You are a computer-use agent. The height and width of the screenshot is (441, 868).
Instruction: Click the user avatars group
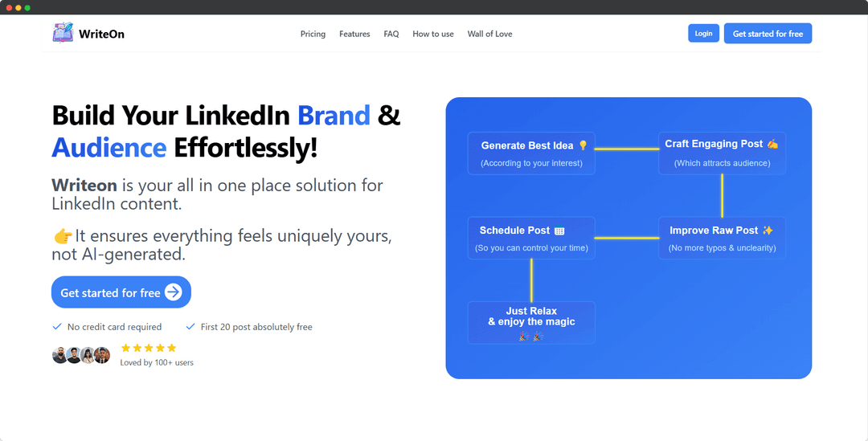tap(81, 355)
